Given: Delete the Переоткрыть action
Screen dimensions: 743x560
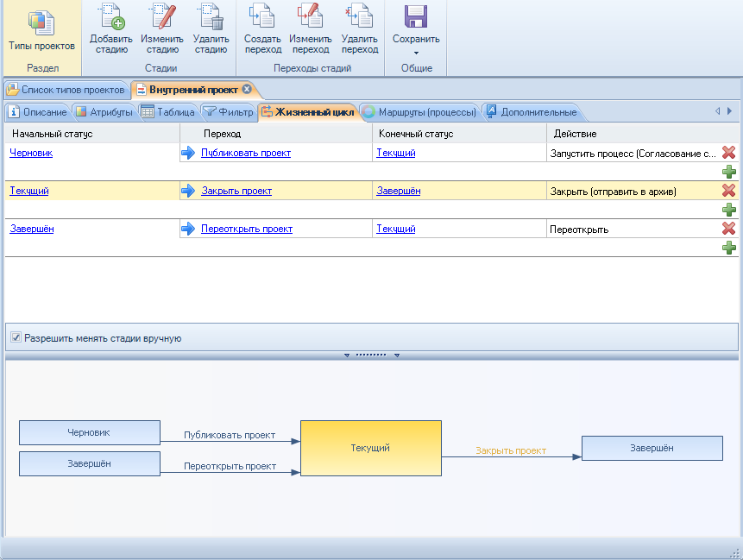Looking at the screenshot, I should pos(729,229).
